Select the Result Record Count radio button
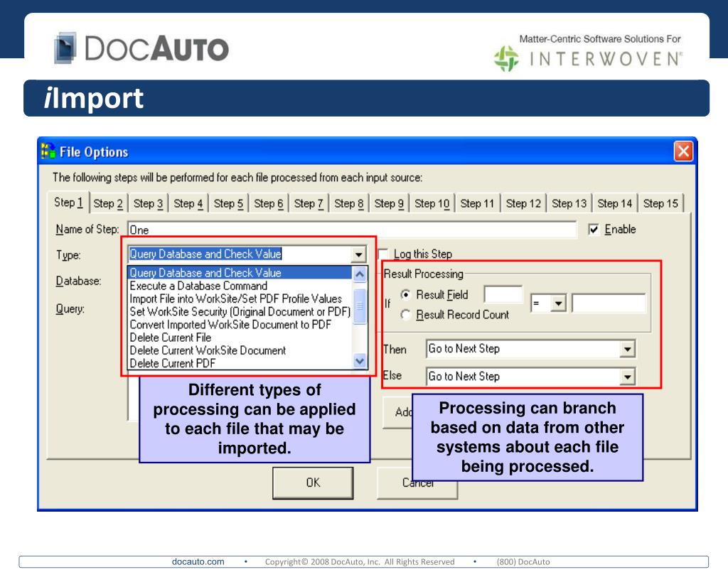This screenshot has height=582, width=728. [x=406, y=315]
